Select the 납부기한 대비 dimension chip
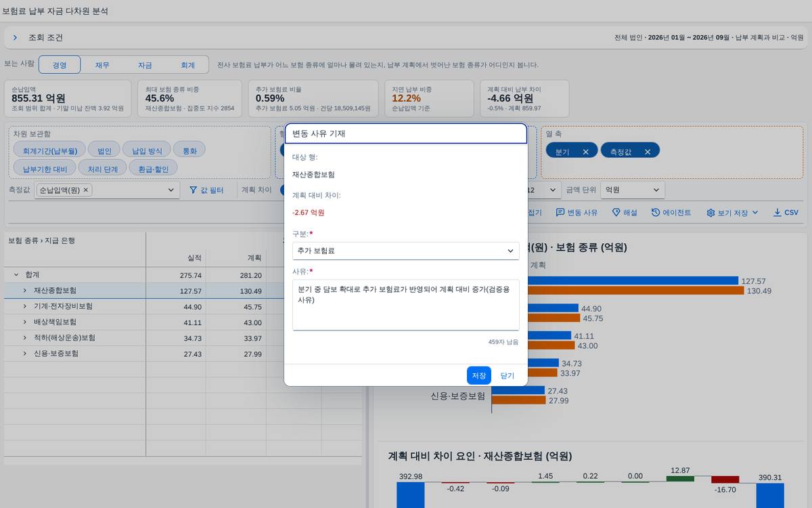 click(45, 168)
